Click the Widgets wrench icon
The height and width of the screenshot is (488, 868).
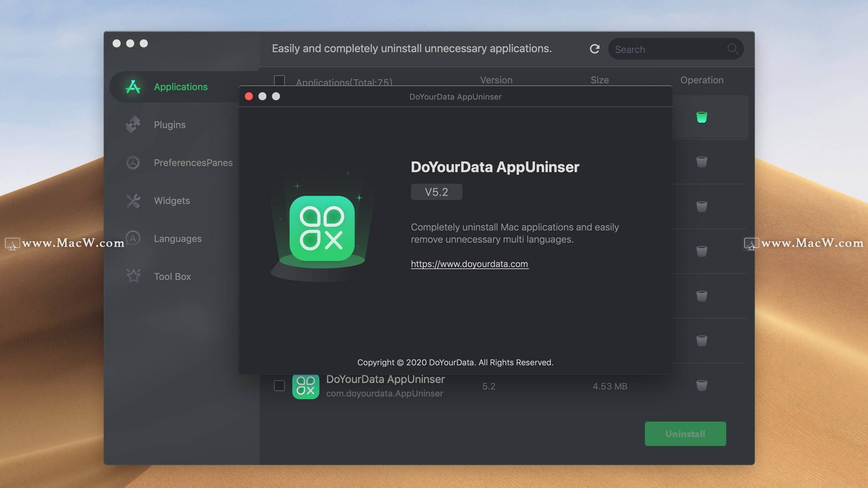pos(133,201)
